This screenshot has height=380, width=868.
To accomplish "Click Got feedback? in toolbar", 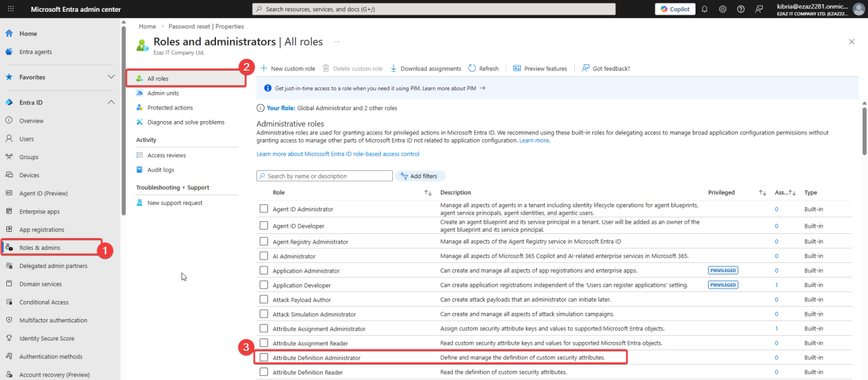I will tap(605, 69).
